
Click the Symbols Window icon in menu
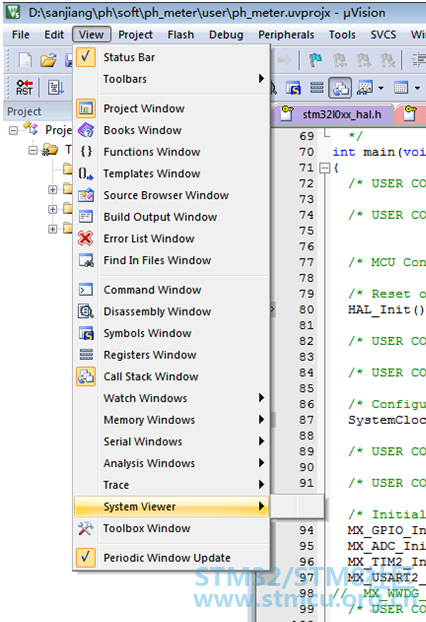click(x=86, y=333)
